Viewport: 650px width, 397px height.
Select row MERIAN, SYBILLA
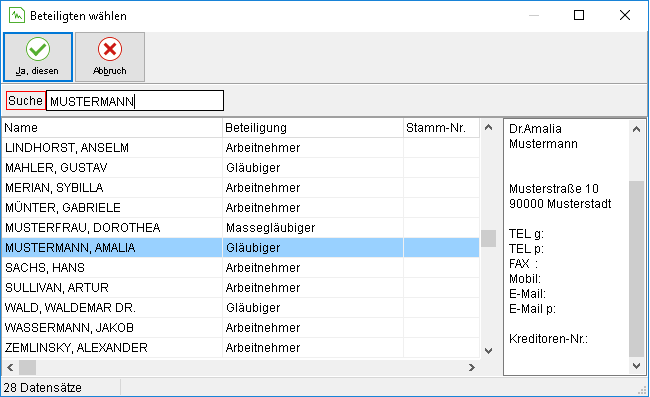pos(240,187)
